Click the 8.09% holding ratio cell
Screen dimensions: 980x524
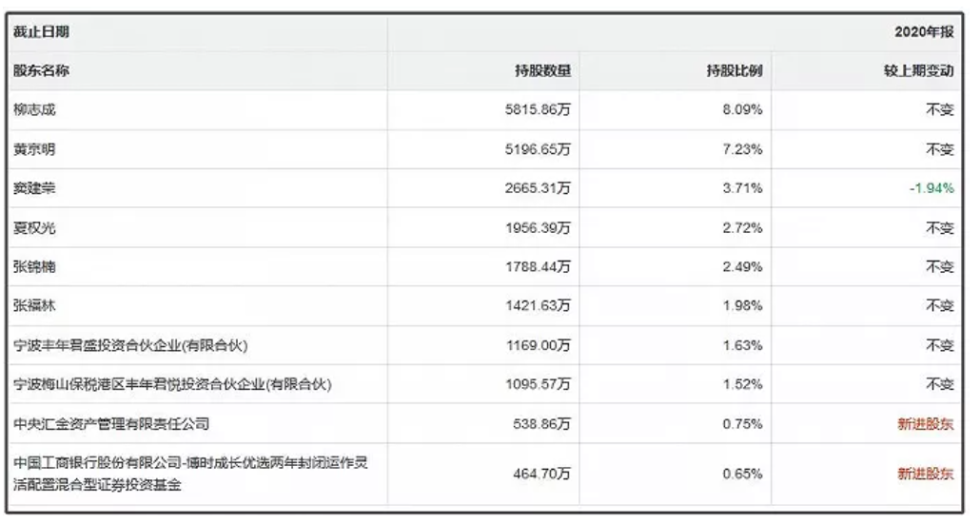[x=742, y=109]
